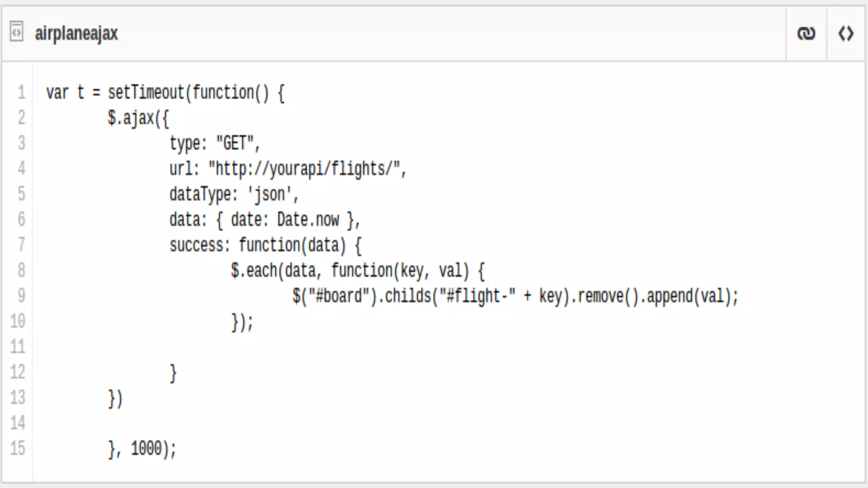Open the airplaneajax file title link
This screenshot has width=868, height=488.
[76, 33]
